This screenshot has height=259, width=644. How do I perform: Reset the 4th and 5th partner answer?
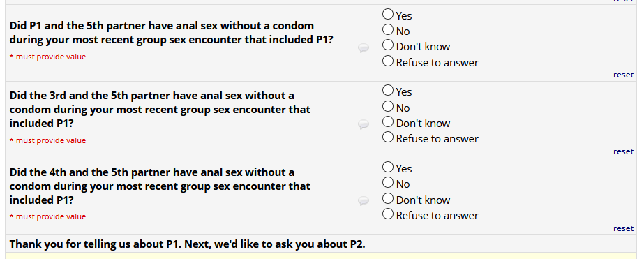[624, 228]
